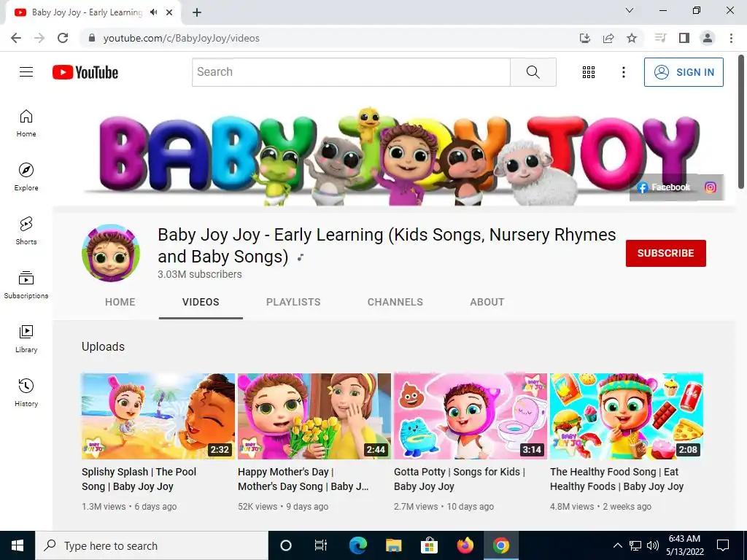View site info via the lock icon

click(92, 38)
